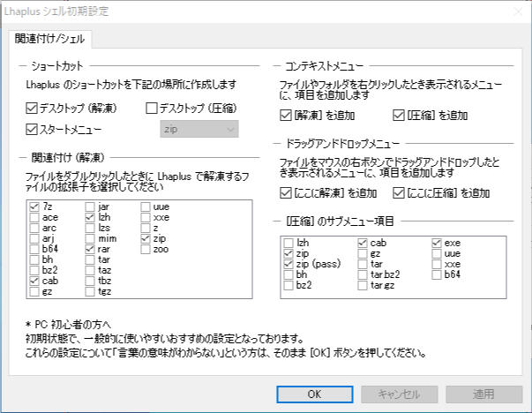This screenshot has height=413, width=532.
Task: Check bh in the compress submenu list
Action: pyautogui.click(x=288, y=274)
